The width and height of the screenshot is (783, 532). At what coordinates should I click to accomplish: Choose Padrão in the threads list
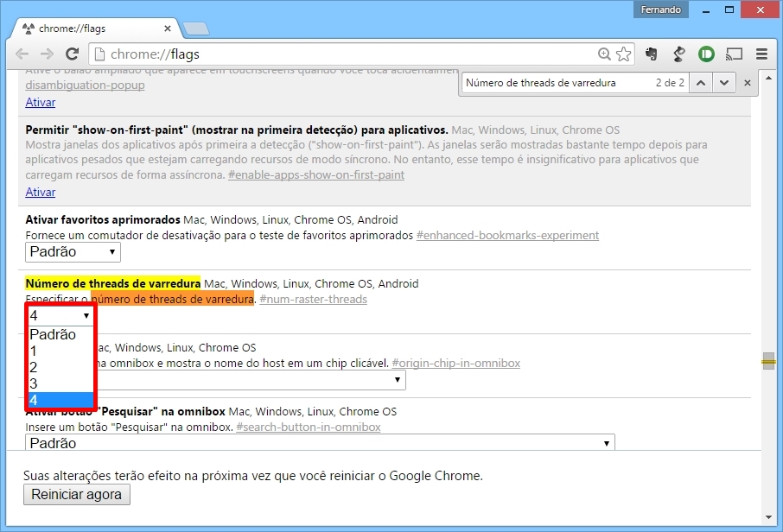coord(60,334)
